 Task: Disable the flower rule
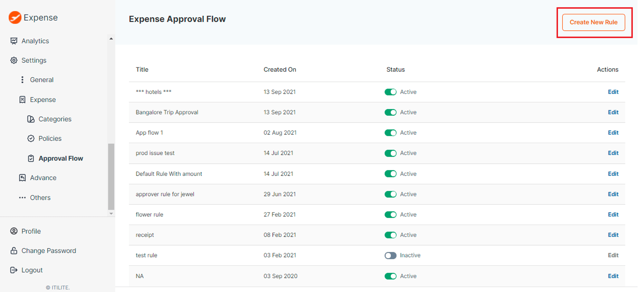390,214
